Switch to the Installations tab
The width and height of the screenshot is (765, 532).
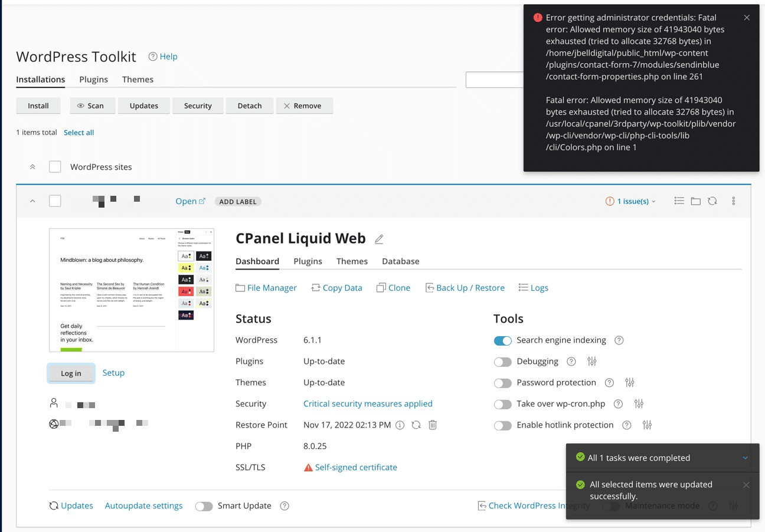(x=40, y=80)
